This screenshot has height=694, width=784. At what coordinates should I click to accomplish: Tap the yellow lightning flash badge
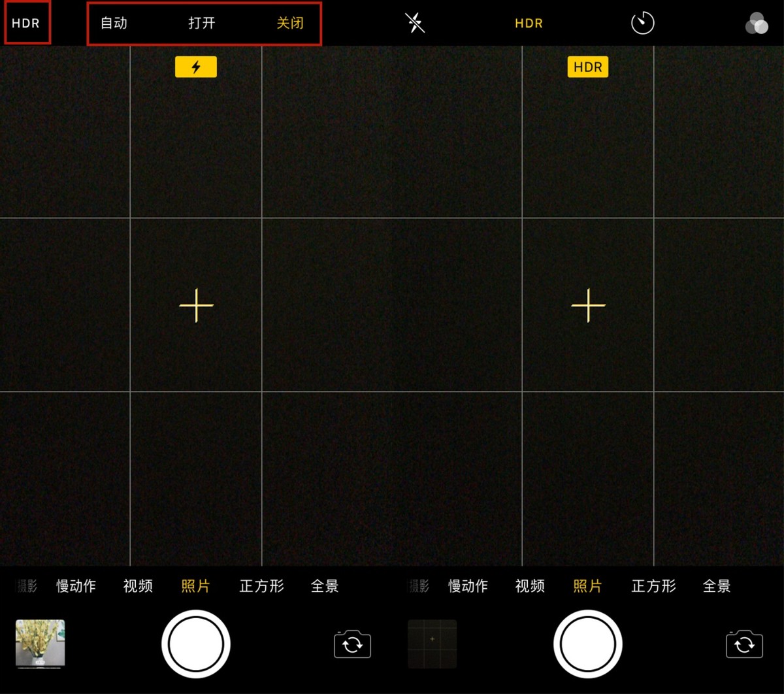[196, 67]
